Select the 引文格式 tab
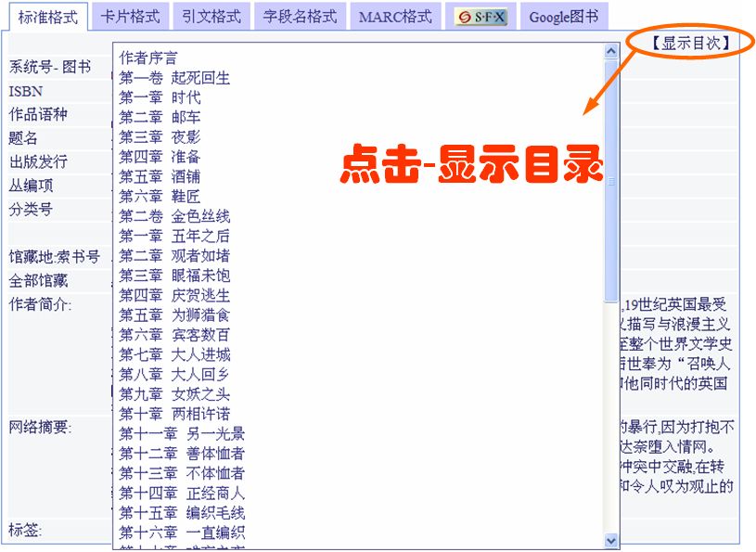Viewport: 756px width, 552px height. pos(211,17)
